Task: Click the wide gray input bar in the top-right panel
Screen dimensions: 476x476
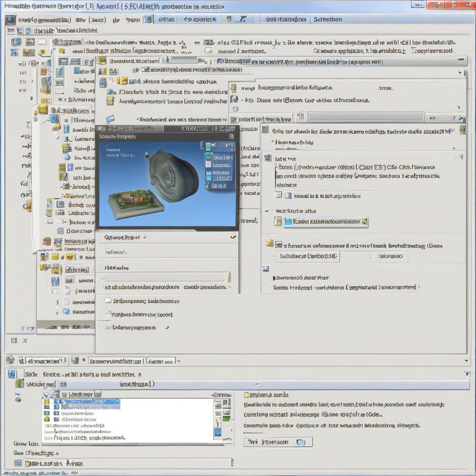Action: [366, 117]
